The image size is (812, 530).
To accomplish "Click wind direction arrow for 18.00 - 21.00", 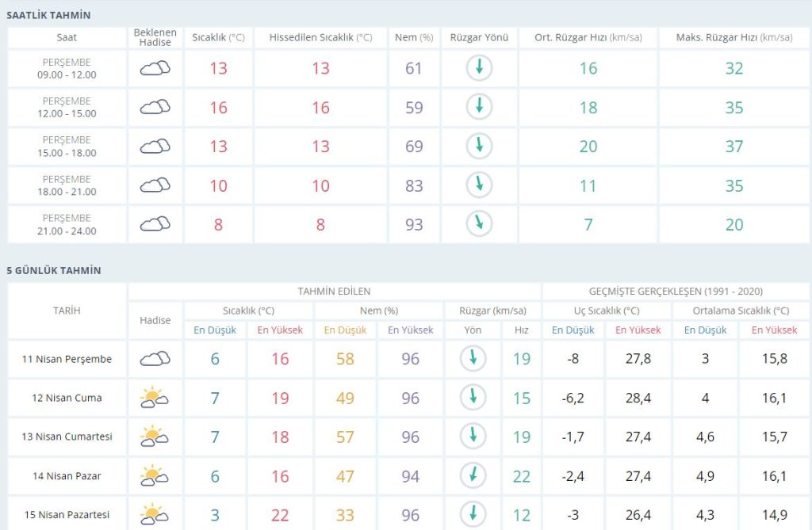I will tap(479, 185).
